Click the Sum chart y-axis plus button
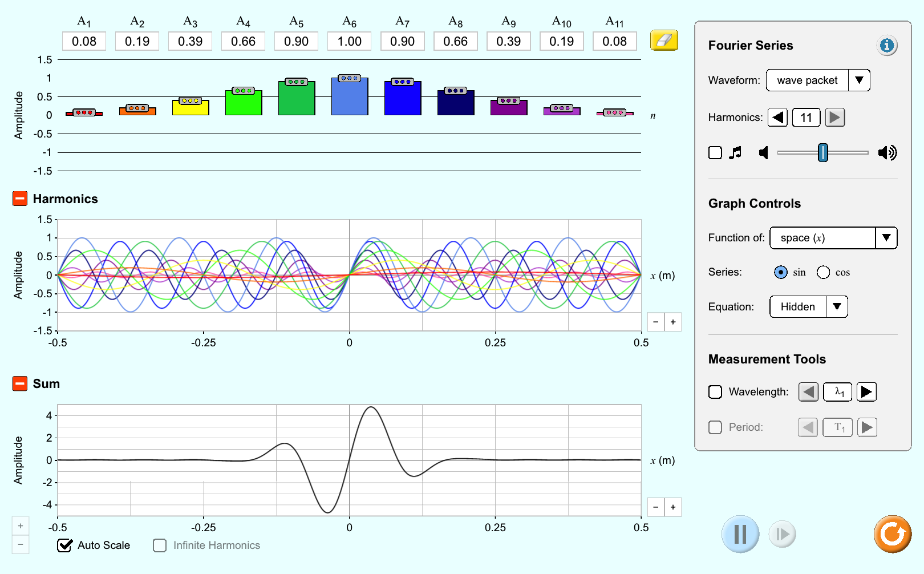 tap(21, 526)
